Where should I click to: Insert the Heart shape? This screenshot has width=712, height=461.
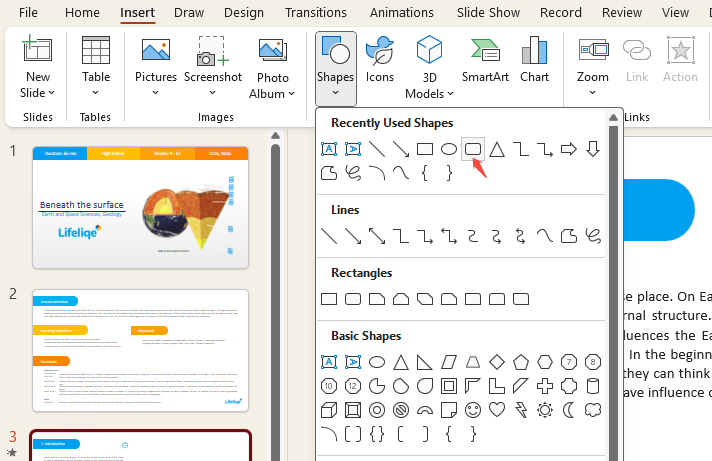[497, 410]
